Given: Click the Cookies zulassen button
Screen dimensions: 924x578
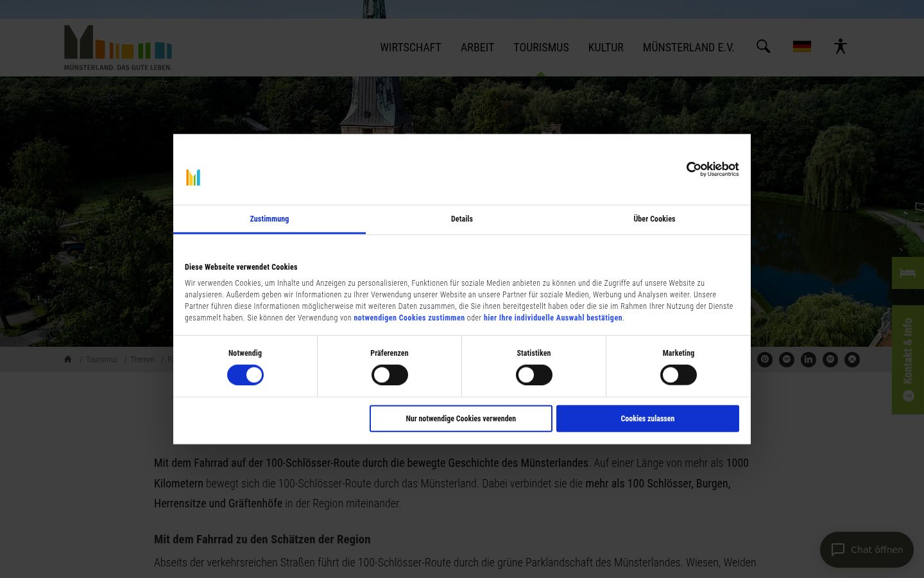Looking at the screenshot, I should click(647, 419).
